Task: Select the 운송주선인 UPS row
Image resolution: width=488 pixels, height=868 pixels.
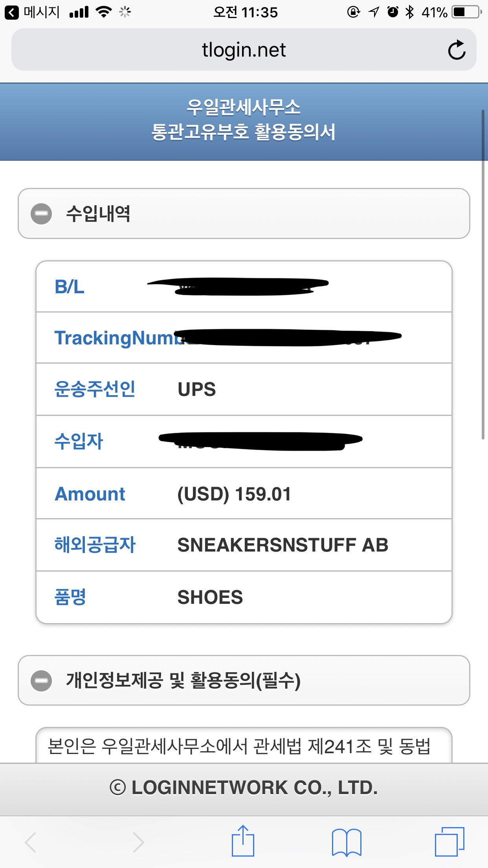Action: [x=244, y=389]
